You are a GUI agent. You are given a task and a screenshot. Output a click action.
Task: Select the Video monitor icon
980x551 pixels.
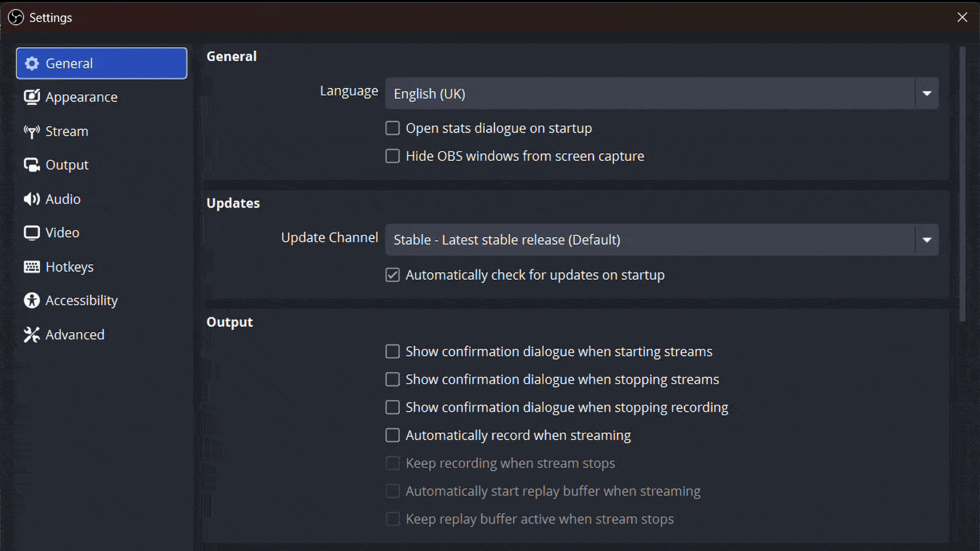pos(32,233)
